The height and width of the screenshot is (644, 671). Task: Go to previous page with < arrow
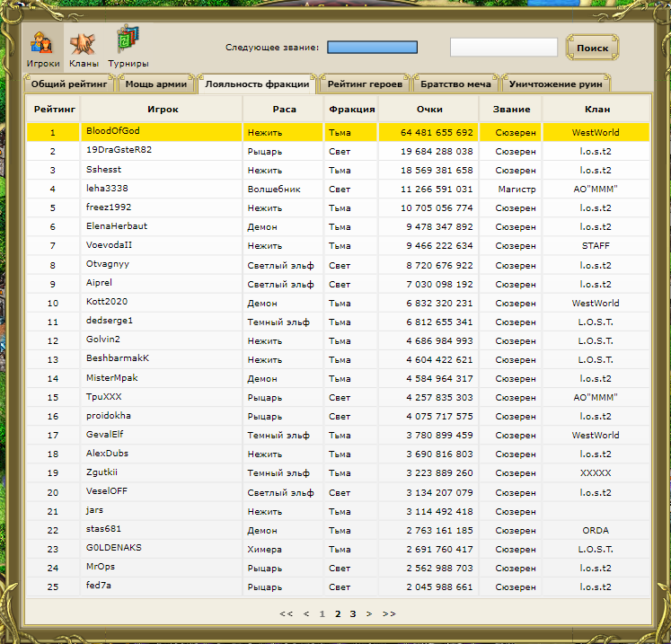point(306,614)
